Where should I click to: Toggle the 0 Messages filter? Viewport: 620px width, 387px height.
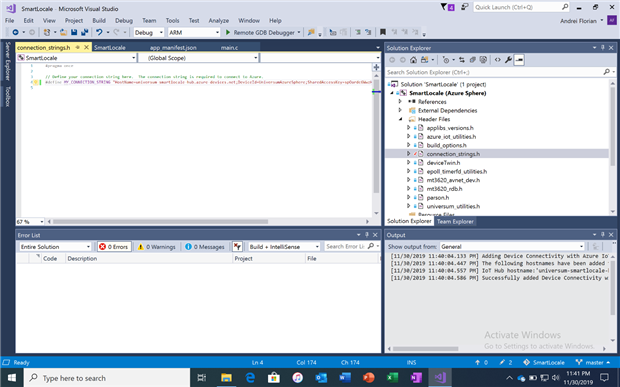[x=204, y=247]
